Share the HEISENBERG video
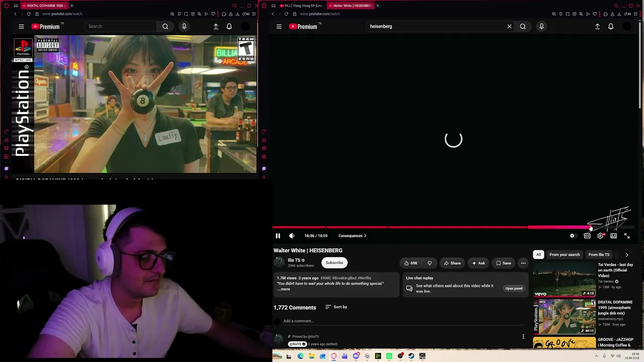The image size is (644, 362). pyautogui.click(x=452, y=263)
